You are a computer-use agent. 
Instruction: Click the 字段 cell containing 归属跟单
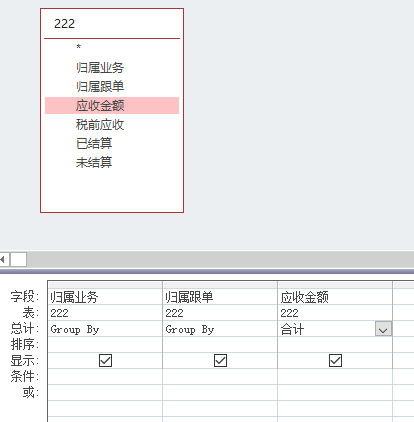pos(220,297)
